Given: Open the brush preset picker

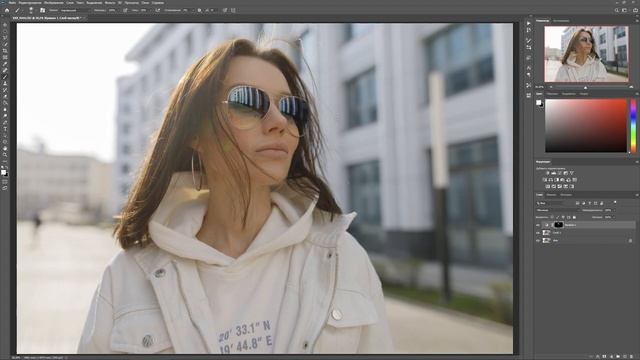Looking at the screenshot, I should coord(31,10).
